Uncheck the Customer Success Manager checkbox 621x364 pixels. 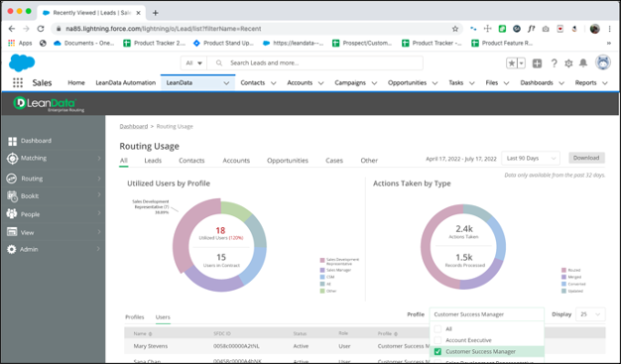[x=437, y=351]
